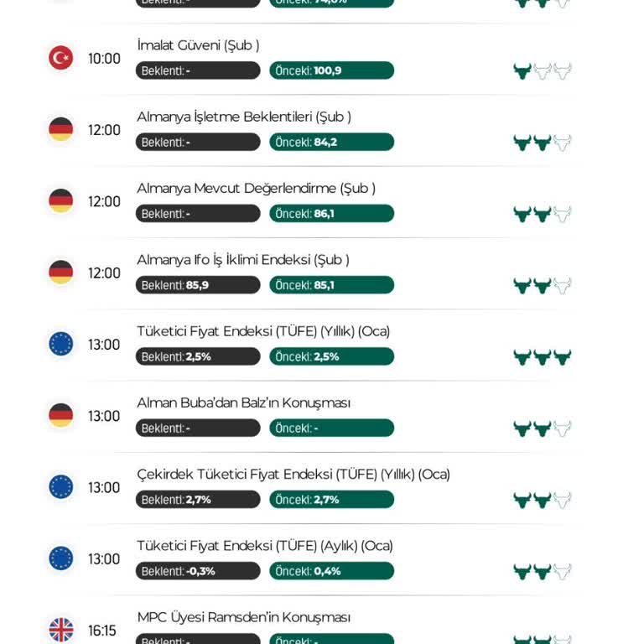The image size is (644, 644).
Task: Click Germany flag beside Almanya Ifo İş İklimi
Action: 60,273
